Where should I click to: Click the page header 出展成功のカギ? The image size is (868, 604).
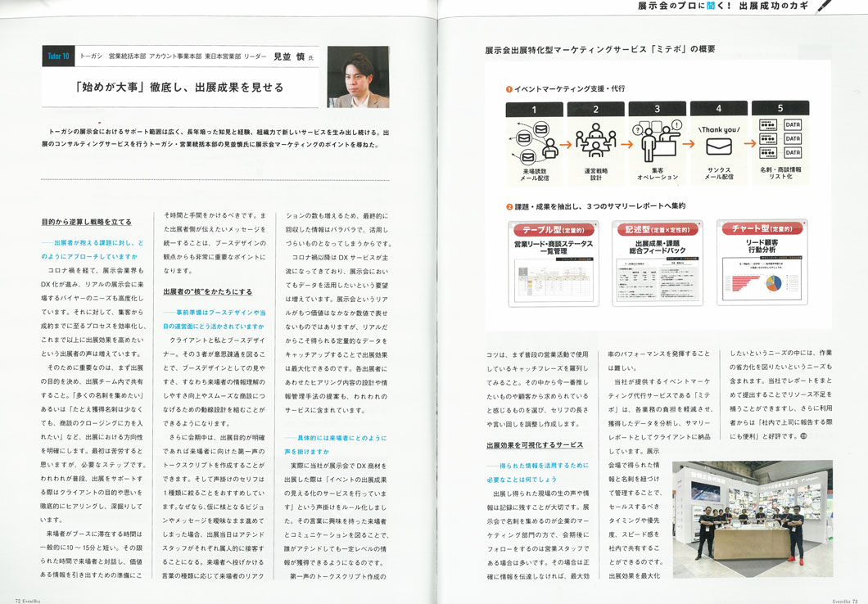pos(773,6)
